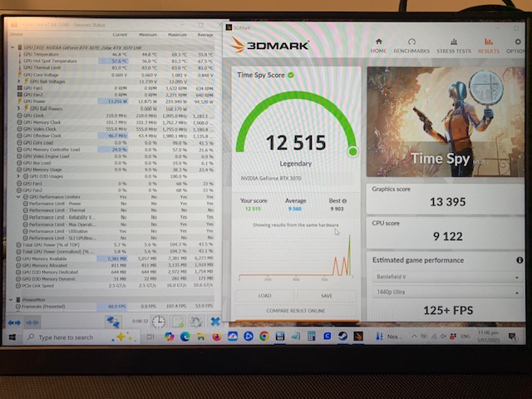Click the Load result button
The height and width of the screenshot is (399, 532).
264,296
